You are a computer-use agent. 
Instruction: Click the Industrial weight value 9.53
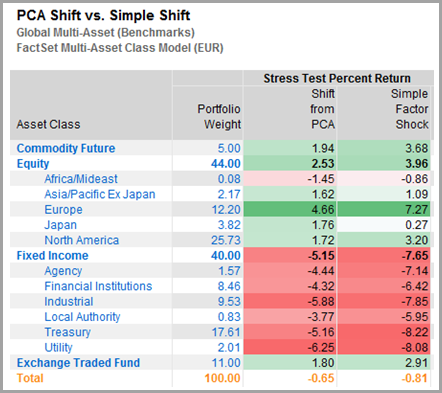point(229,302)
